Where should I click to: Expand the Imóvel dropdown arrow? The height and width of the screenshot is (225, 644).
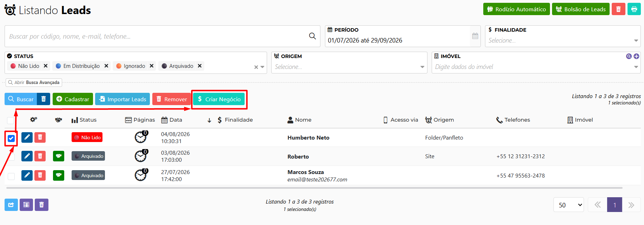(x=636, y=67)
